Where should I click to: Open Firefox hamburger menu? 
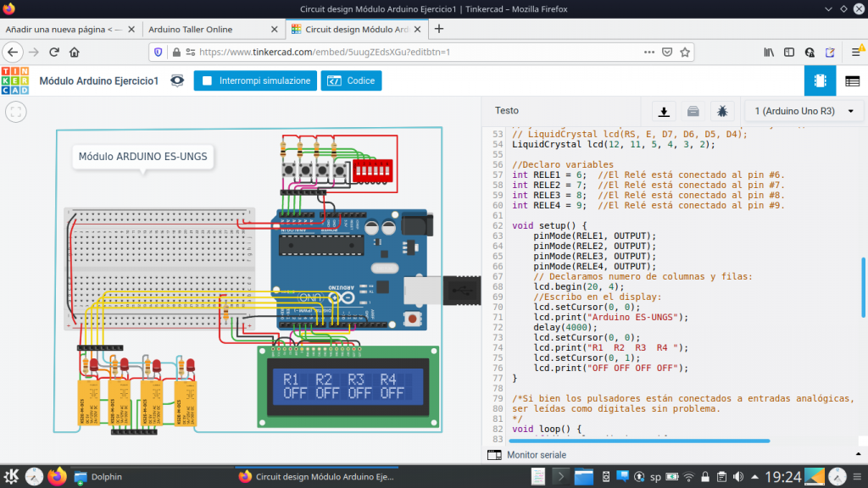coord(856,52)
